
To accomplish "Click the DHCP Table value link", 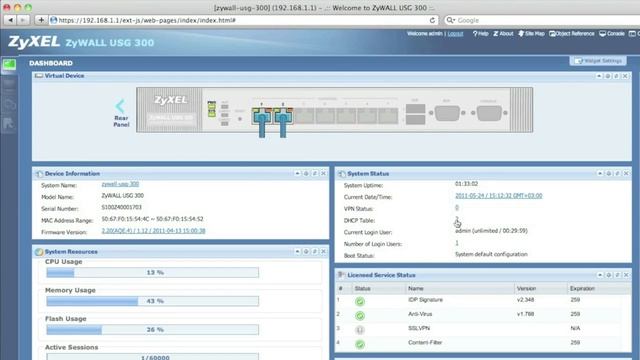I will click(457, 220).
